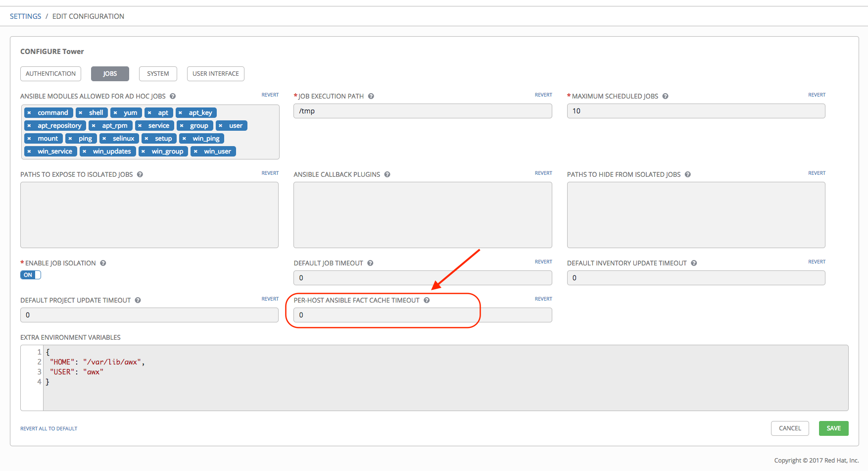Switch to the Authentication tab
The image size is (868, 471).
pyautogui.click(x=50, y=74)
